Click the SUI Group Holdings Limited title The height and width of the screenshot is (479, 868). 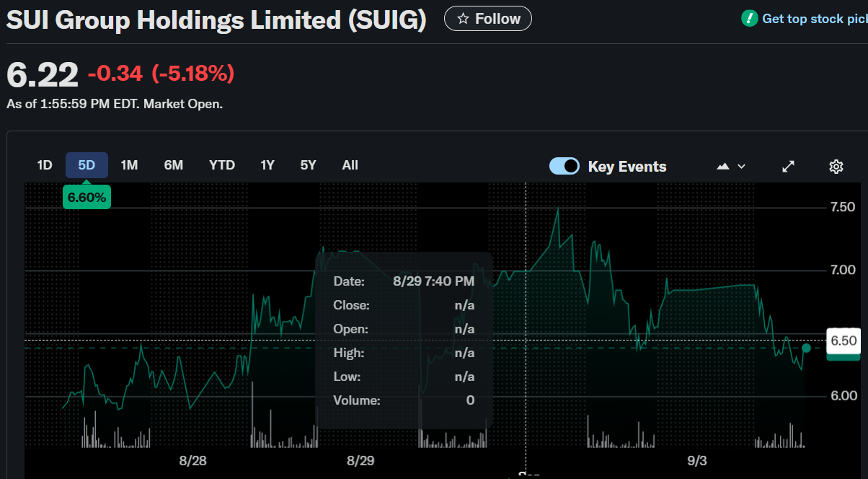point(216,19)
